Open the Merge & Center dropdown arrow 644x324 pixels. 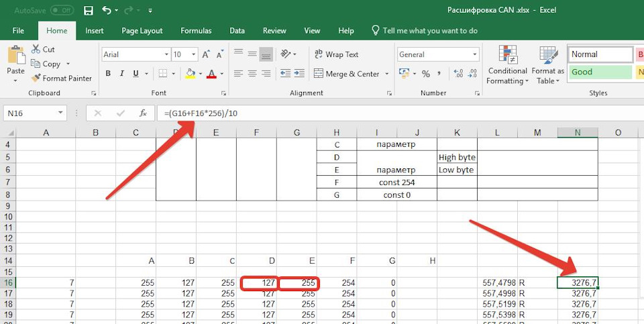387,74
